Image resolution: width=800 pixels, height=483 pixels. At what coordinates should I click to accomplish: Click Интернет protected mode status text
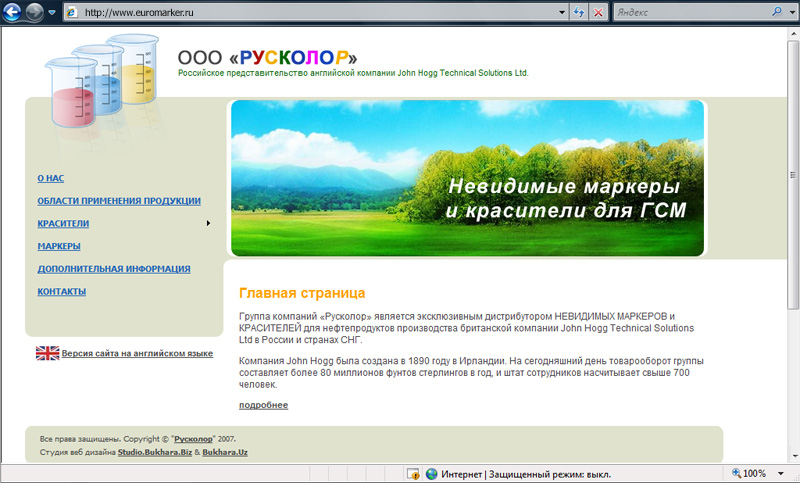[526, 474]
